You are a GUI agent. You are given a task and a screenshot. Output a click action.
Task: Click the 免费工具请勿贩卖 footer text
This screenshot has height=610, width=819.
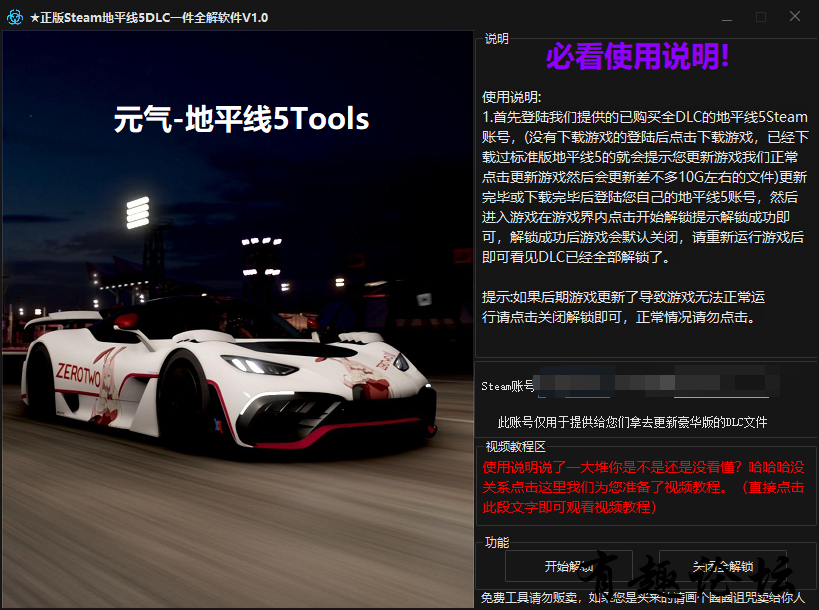click(x=643, y=597)
